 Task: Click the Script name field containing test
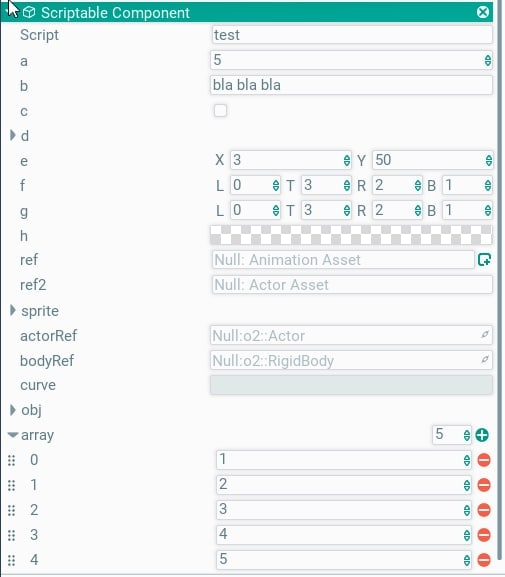[352, 35]
